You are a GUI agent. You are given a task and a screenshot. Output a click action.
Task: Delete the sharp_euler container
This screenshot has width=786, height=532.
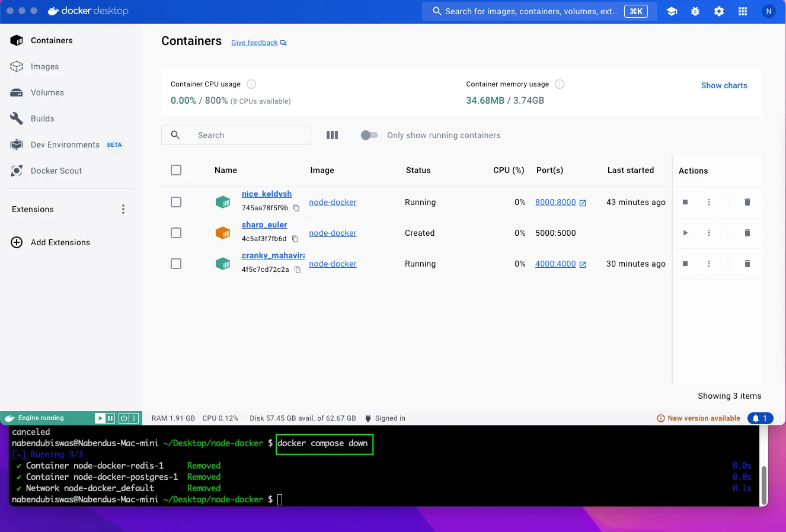(x=747, y=233)
